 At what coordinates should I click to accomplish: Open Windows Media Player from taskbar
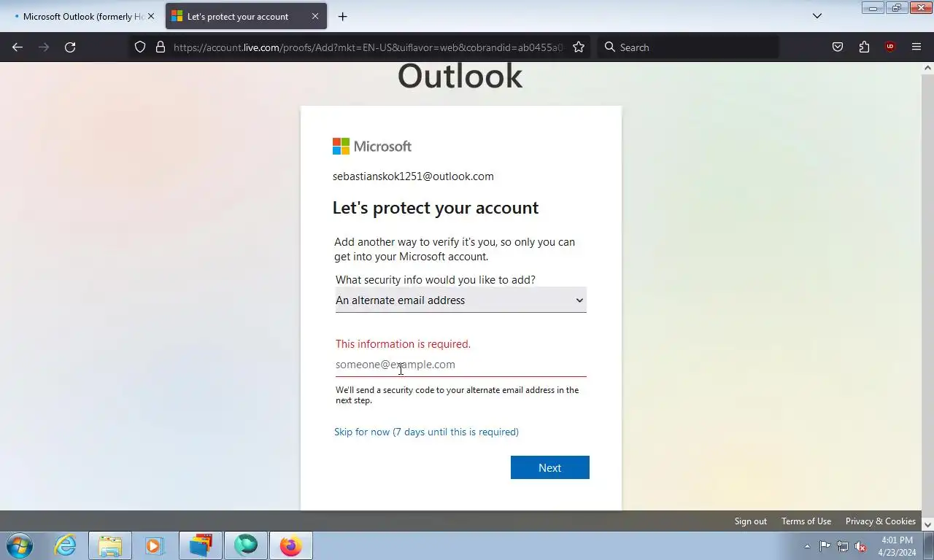coord(154,545)
